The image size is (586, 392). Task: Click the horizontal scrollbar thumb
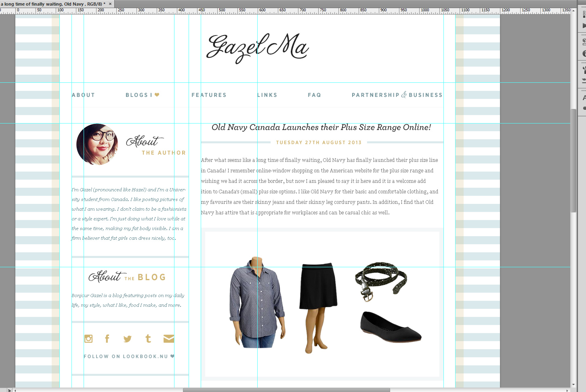286,390
